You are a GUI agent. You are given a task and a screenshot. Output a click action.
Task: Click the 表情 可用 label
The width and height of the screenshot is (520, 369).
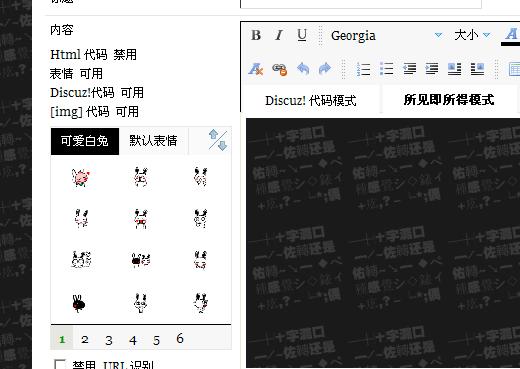coord(76,74)
